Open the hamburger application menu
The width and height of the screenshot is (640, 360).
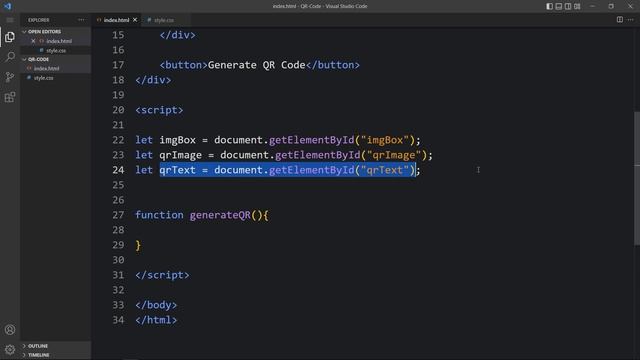pyautogui.click(x=10, y=20)
